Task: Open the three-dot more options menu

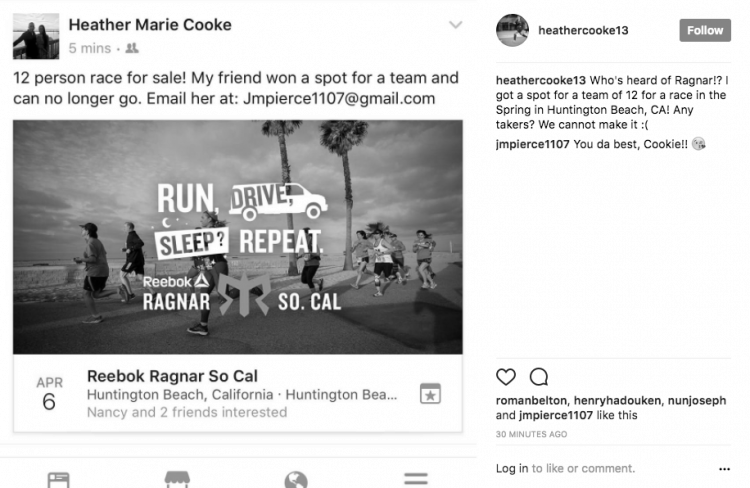Action: coord(724,469)
